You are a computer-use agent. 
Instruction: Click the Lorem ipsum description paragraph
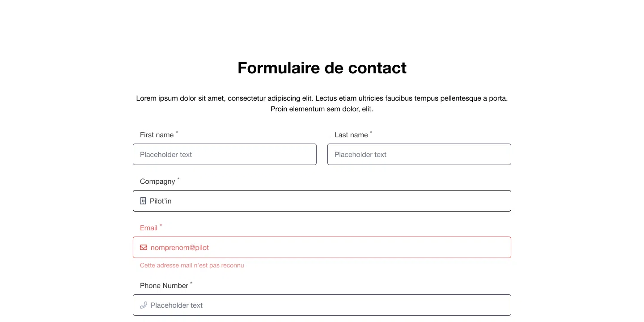tap(322, 103)
